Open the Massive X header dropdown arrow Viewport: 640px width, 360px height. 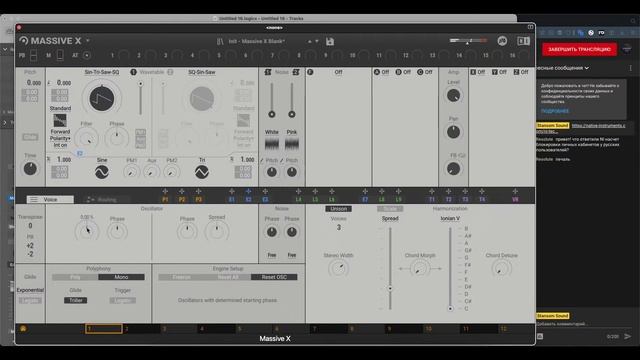point(88,41)
